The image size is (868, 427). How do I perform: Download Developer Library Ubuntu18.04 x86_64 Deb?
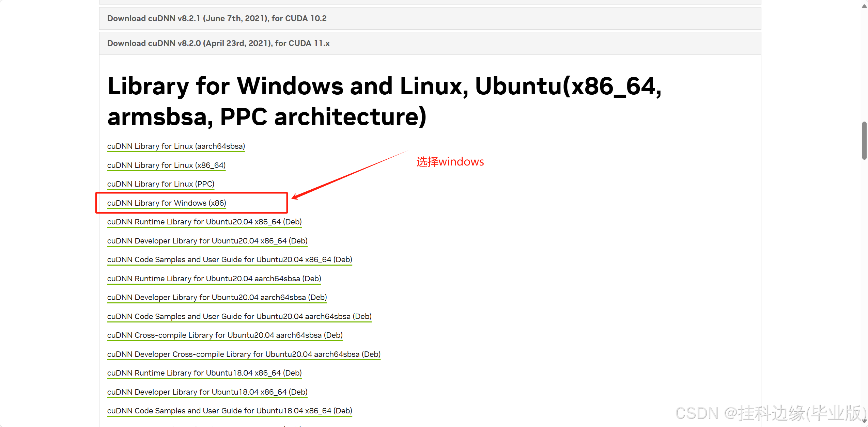207,392
